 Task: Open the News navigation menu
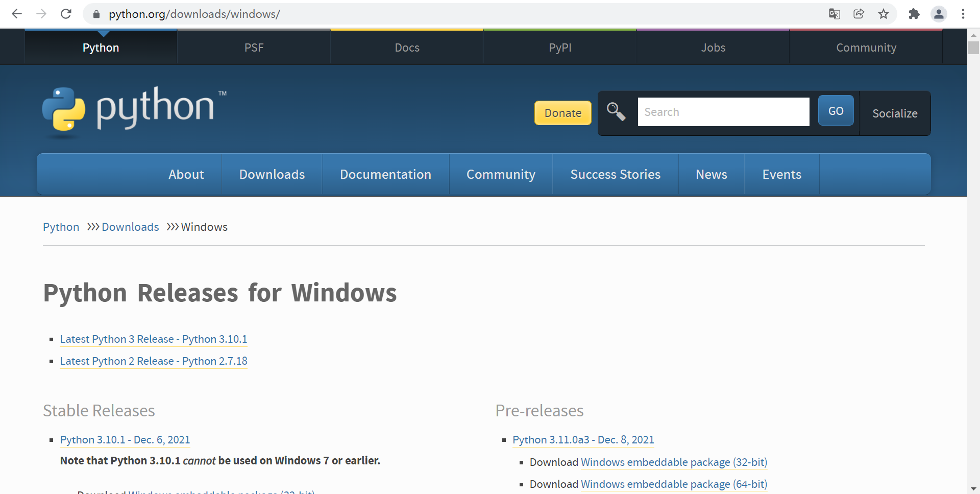coord(712,174)
